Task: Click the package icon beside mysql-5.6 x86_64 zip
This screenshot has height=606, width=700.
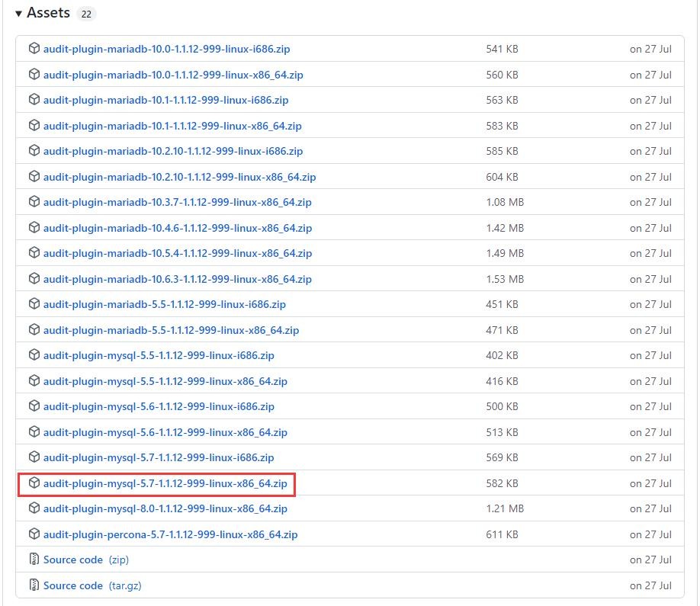Action: point(34,432)
